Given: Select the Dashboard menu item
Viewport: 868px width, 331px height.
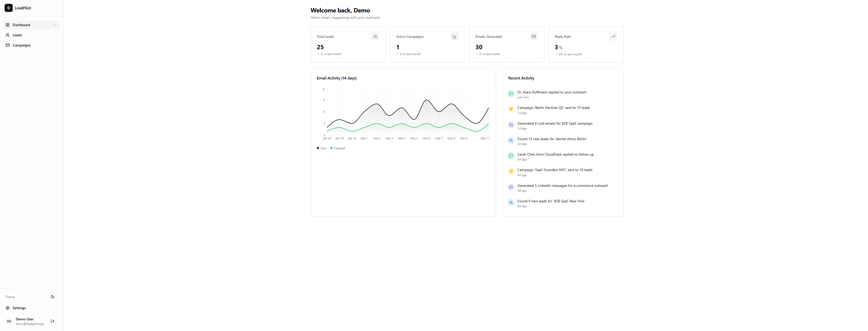Looking at the screenshot, I should (x=31, y=25).
